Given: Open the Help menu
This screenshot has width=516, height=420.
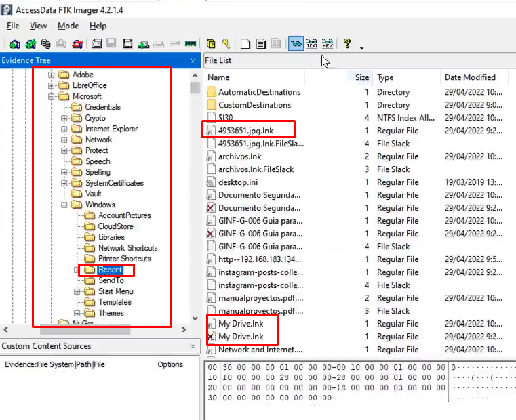Looking at the screenshot, I should (98, 26).
